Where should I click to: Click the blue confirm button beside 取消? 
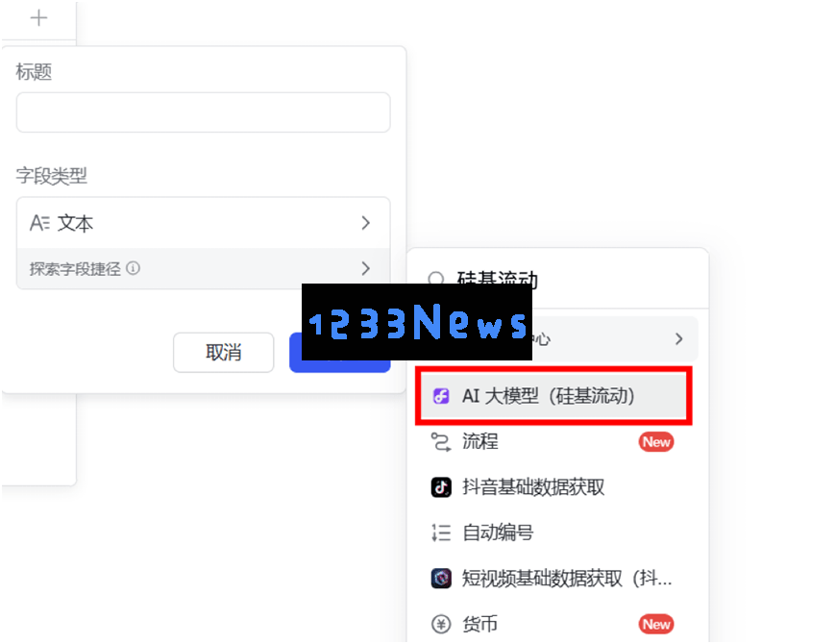(x=340, y=353)
